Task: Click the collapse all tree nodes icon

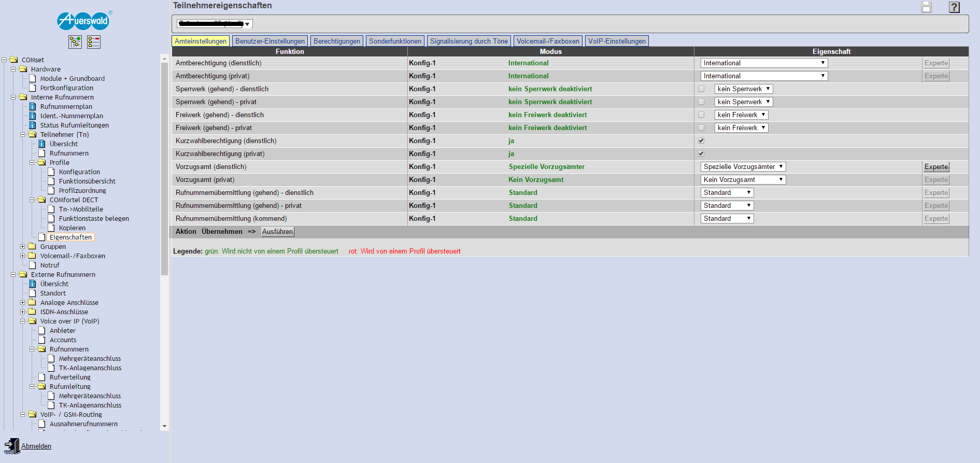Action: [94, 42]
